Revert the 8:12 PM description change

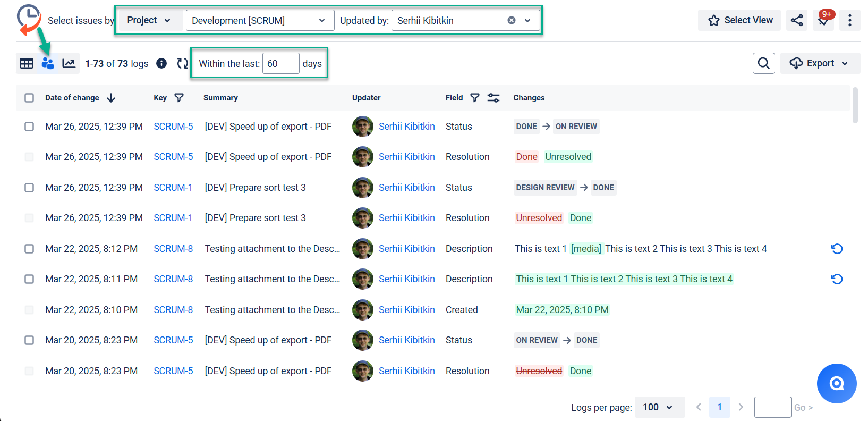(837, 249)
